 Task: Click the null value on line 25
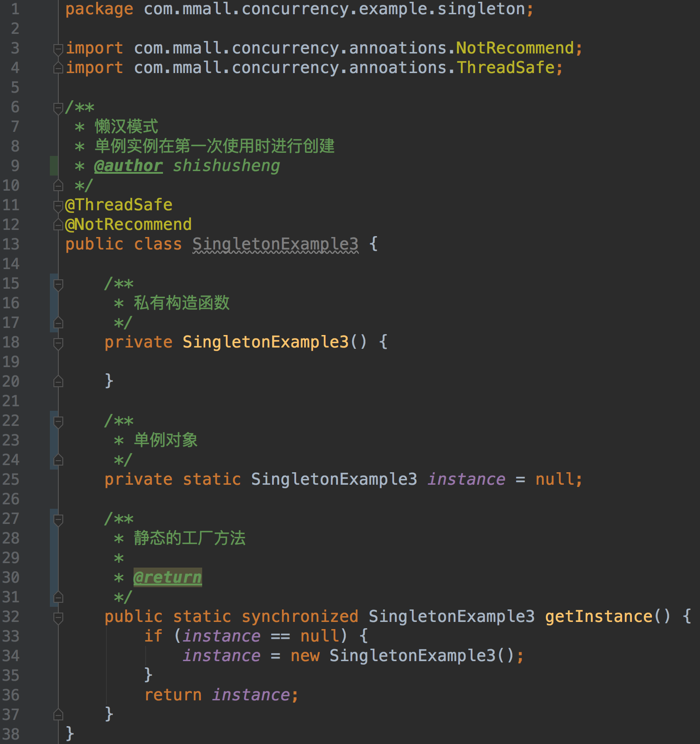(554, 479)
